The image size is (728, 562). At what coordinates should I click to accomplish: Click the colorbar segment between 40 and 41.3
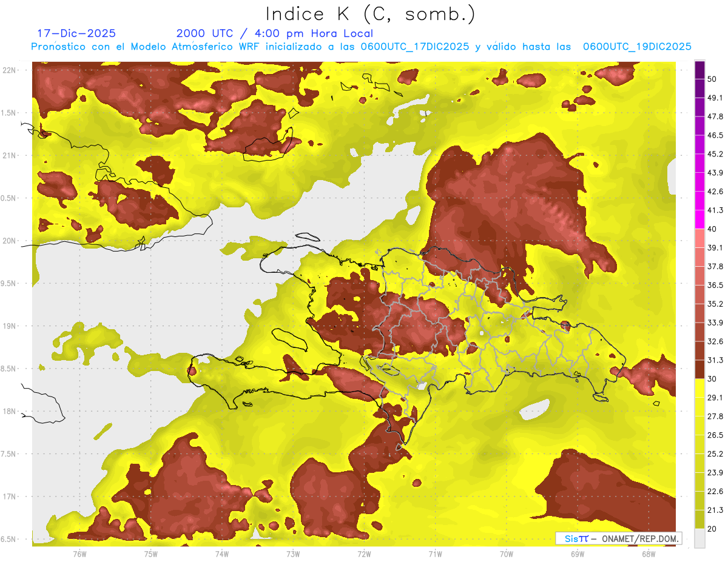(x=699, y=219)
